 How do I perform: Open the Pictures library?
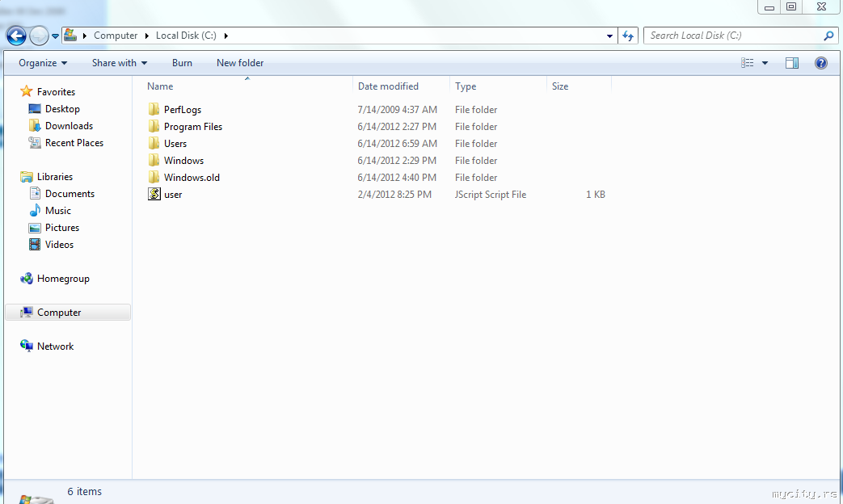(62, 228)
